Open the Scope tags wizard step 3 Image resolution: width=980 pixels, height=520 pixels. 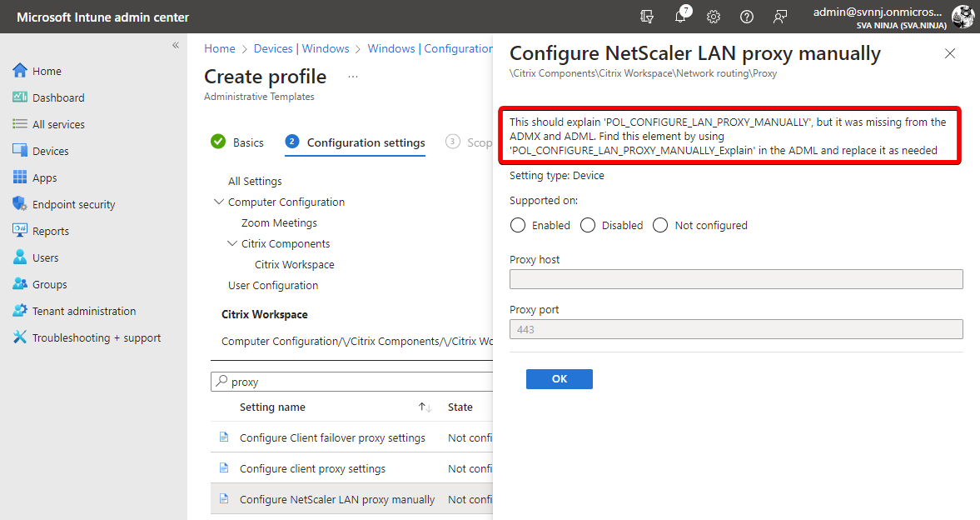click(x=469, y=142)
